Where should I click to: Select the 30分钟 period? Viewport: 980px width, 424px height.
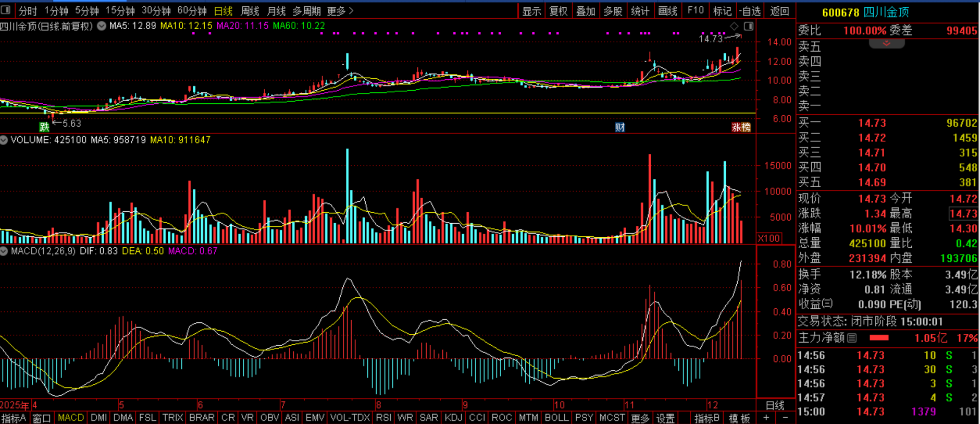[x=156, y=10]
